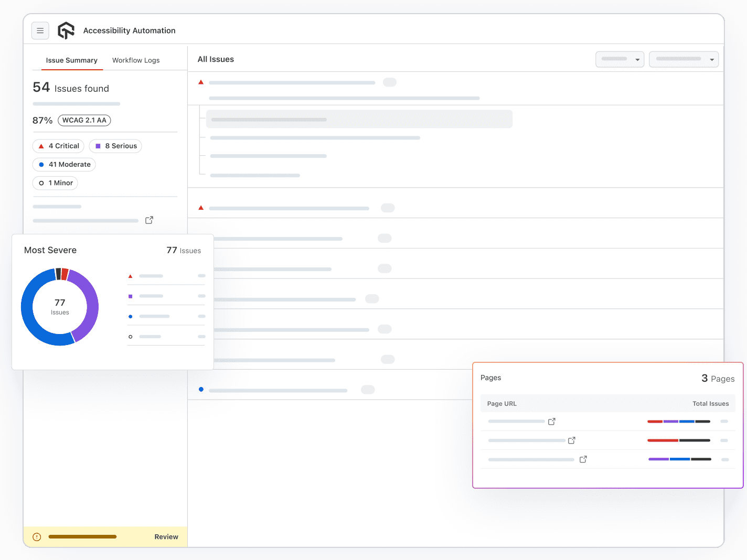747x560 pixels.
Task: Toggle the 4 Critical severity filter
Action: [x=58, y=146]
